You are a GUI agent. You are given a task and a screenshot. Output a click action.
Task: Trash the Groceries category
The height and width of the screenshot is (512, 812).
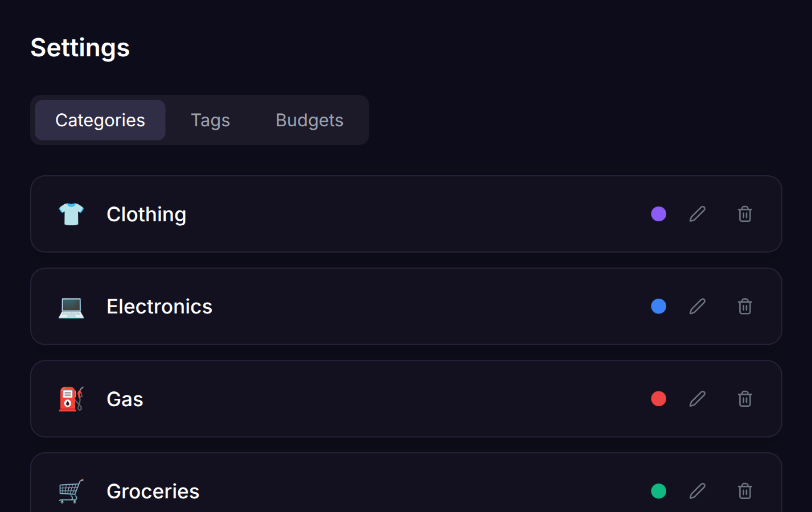tap(745, 491)
